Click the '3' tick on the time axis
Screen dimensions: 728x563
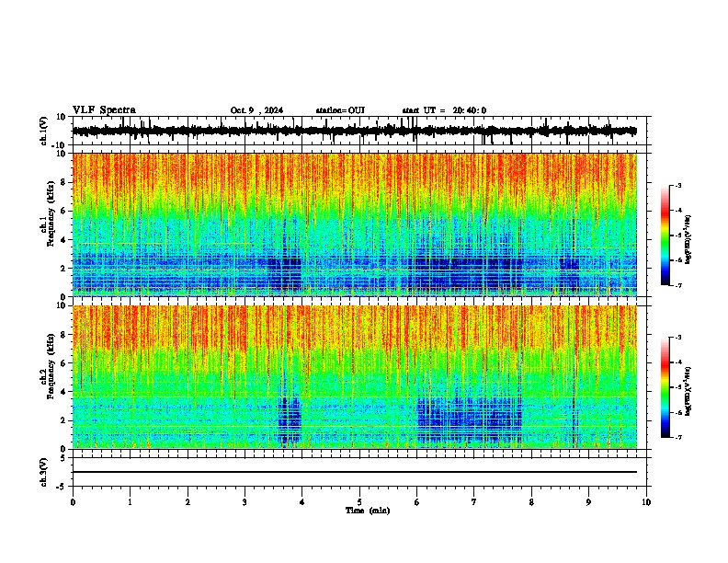(245, 502)
